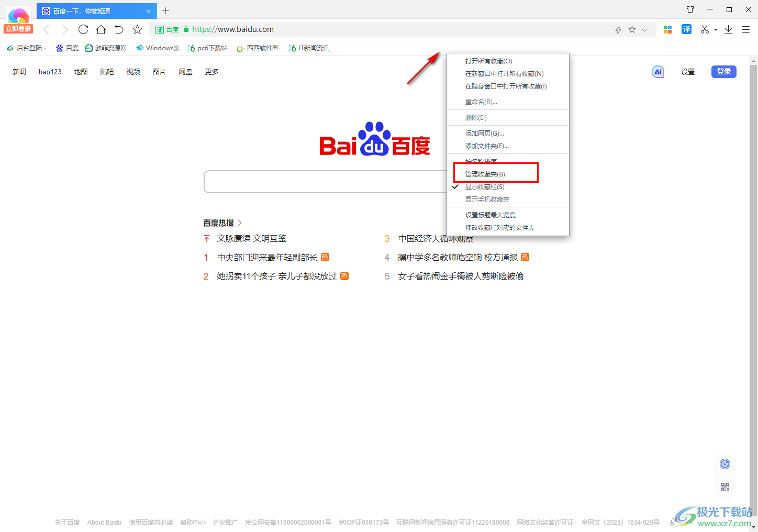This screenshot has width=758, height=532.
Task: Select 在隐身窗口中打开所有收藏(I)
Action: (x=508, y=86)
